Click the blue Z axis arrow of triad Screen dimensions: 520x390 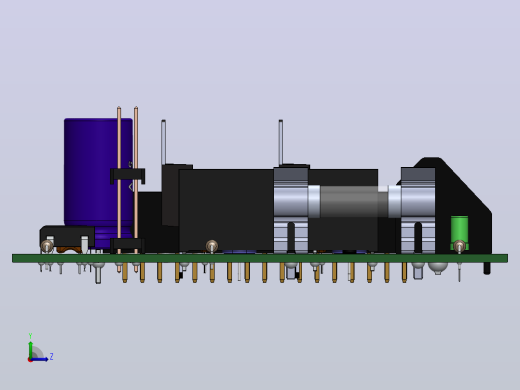pos(41,360)
